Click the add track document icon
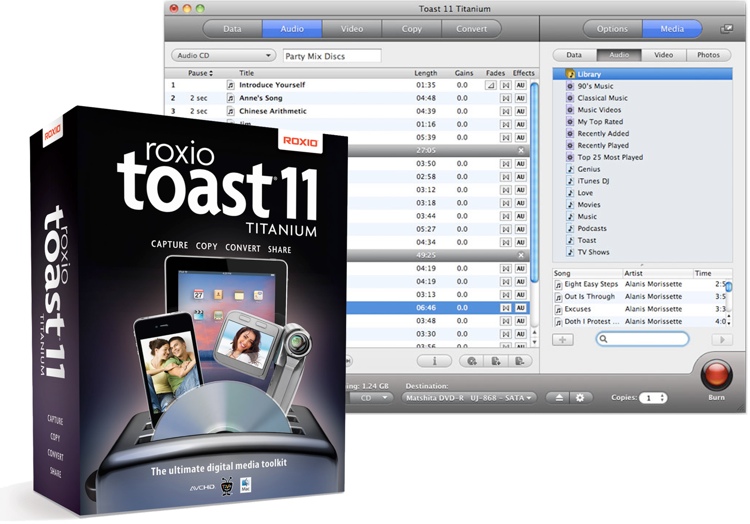This screenshot has width=750, height=524. [x=496, y=361]
